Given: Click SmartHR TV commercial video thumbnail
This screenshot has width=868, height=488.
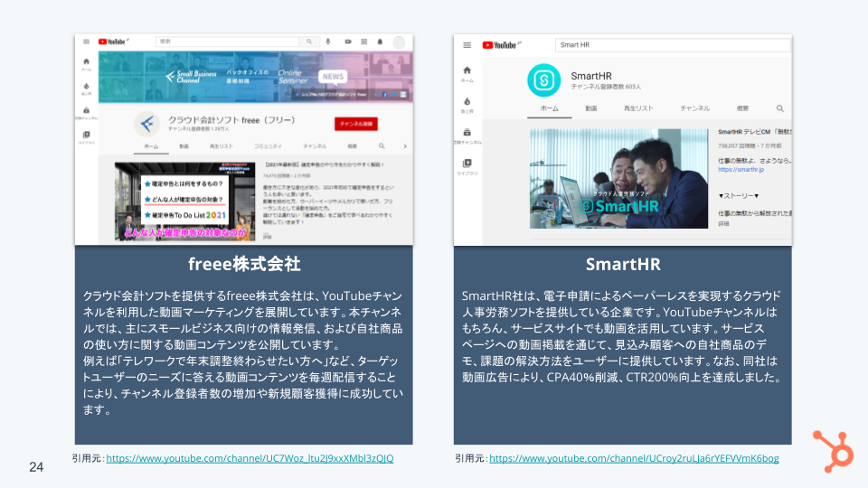Looking at the screenshot, I should tap(618, 179).
